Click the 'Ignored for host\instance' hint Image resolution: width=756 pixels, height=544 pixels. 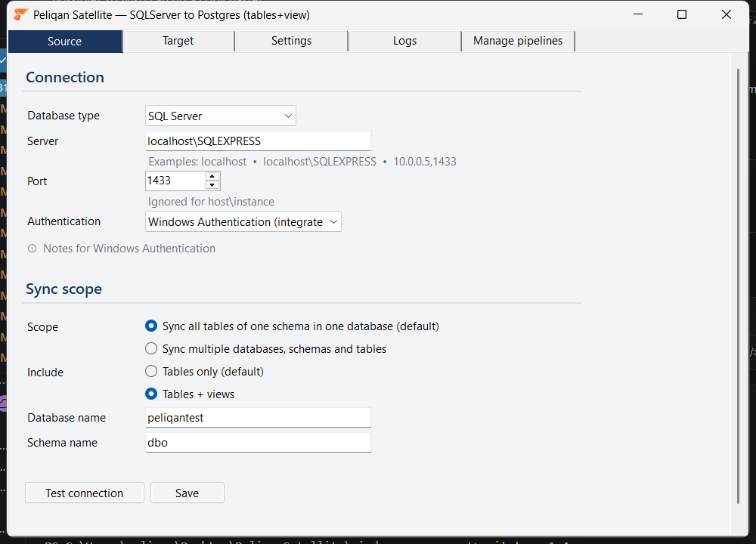pyautogui.click(x=211, y=202)
